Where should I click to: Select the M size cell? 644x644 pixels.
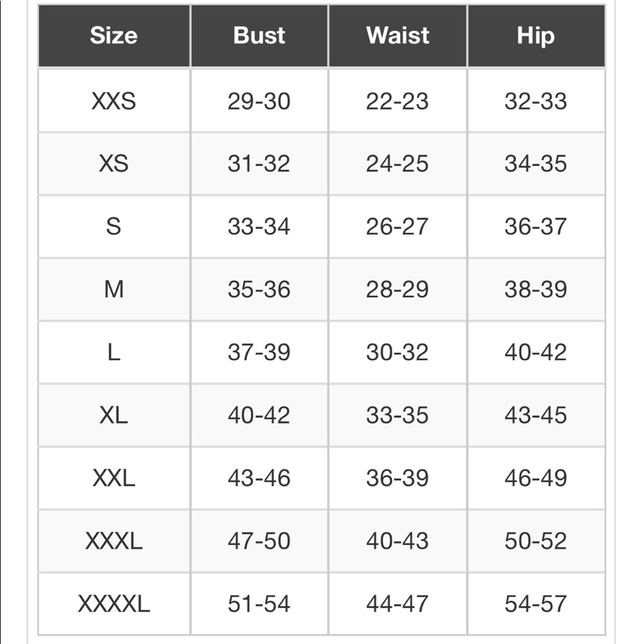[114, 290]
